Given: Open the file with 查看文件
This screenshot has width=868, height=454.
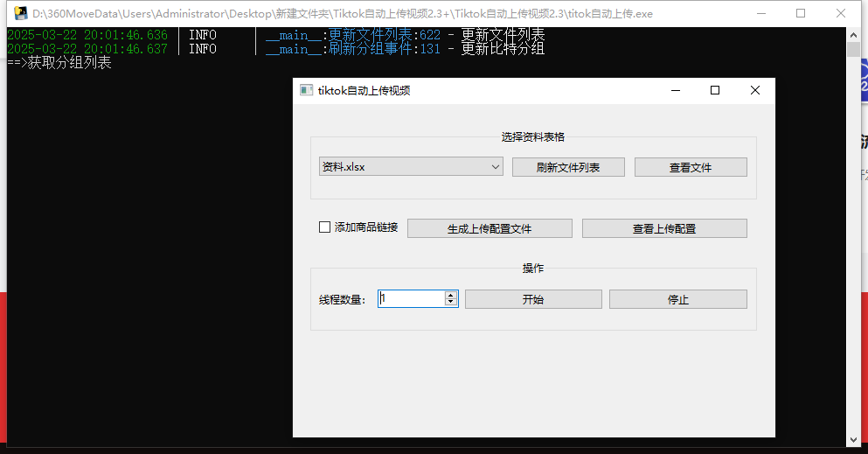Looking at the screenshot, I should pyautogui.click(x=691, y=167).
